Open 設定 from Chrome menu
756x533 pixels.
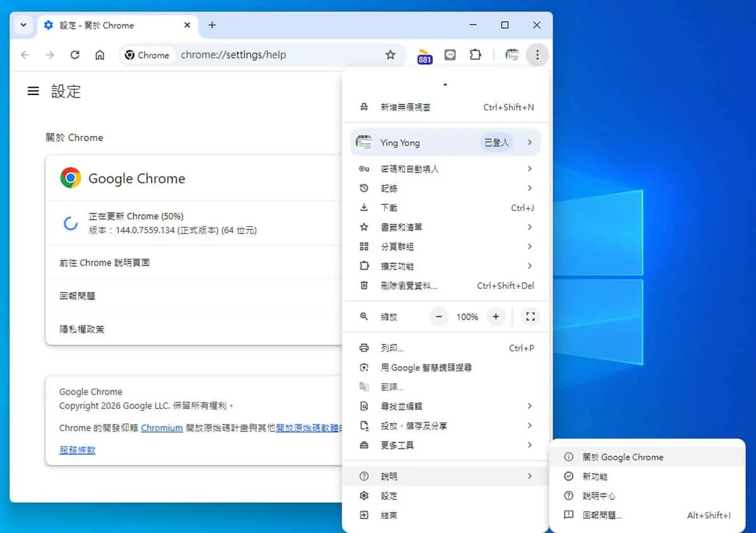446,496
